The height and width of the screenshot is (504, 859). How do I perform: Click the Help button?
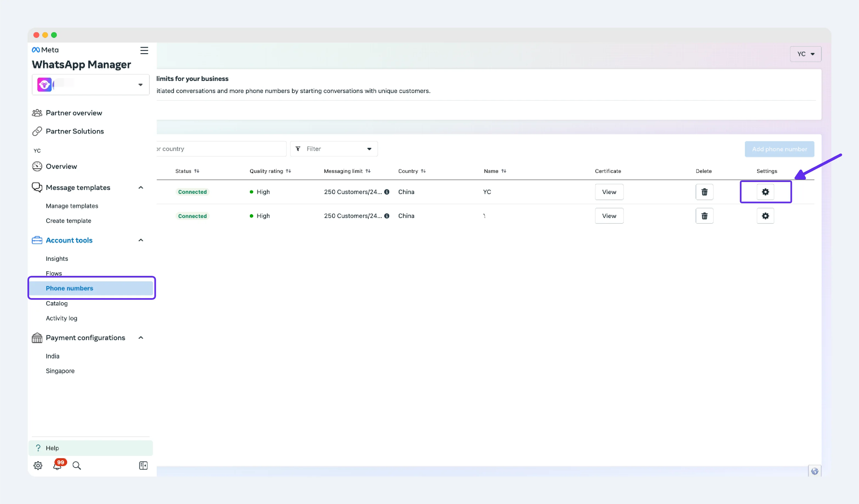(91, 448)
